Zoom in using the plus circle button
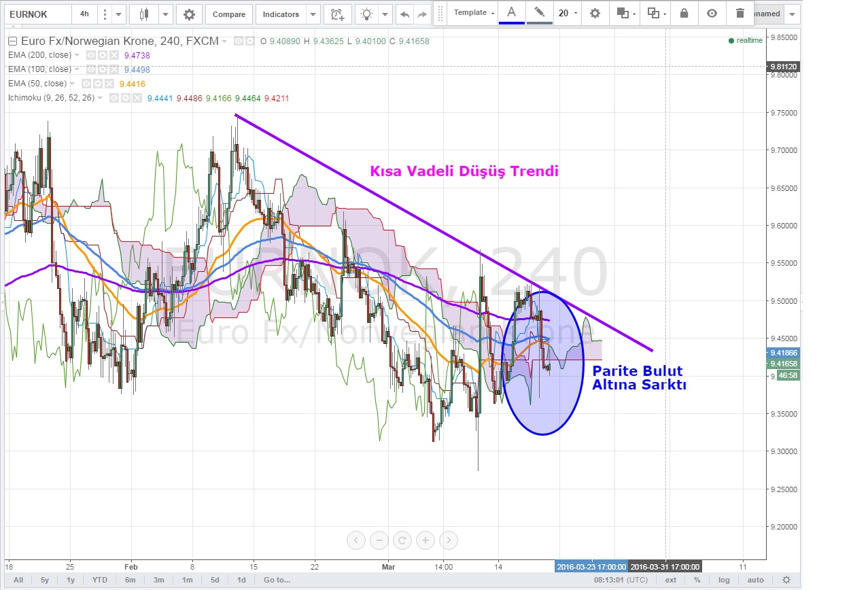 (x=425, y=540)
